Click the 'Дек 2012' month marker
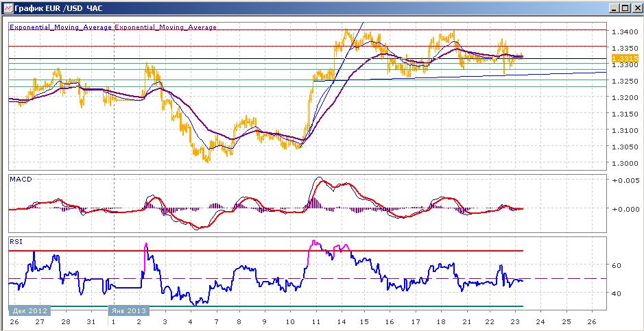Viewport: 644px width, 331px height. click(30, 310)
